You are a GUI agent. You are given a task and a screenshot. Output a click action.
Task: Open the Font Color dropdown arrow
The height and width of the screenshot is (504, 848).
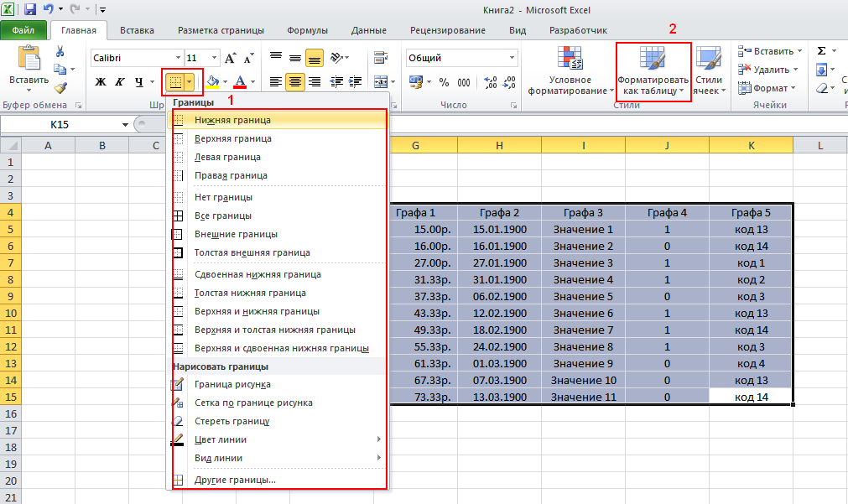pos(252,82)
